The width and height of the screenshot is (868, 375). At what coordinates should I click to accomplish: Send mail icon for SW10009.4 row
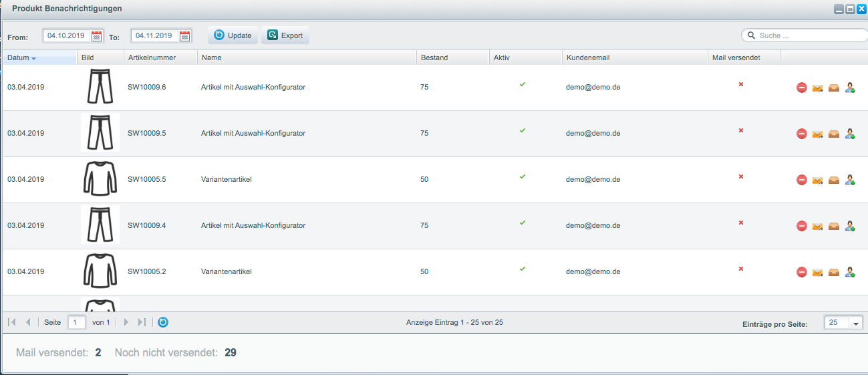(818, 226)
